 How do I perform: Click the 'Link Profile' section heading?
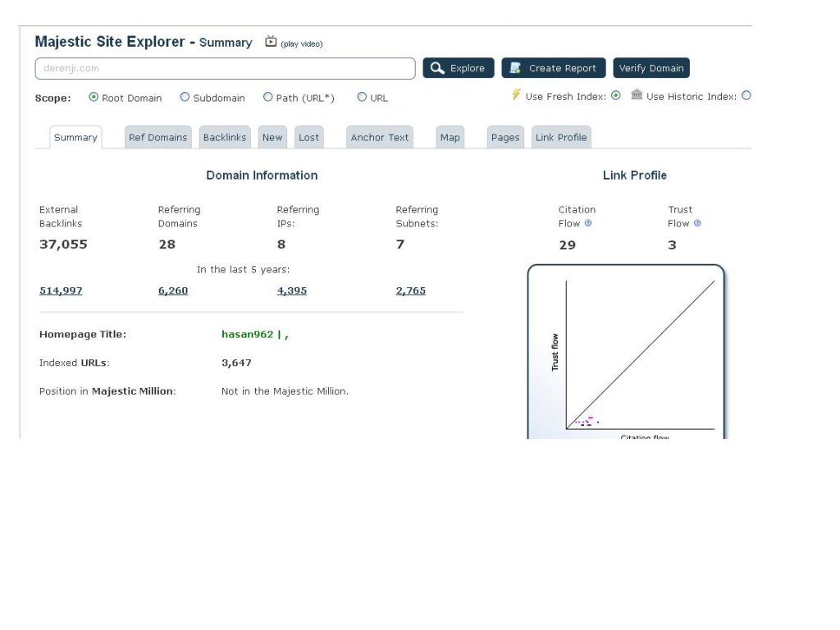click(635, 176)
